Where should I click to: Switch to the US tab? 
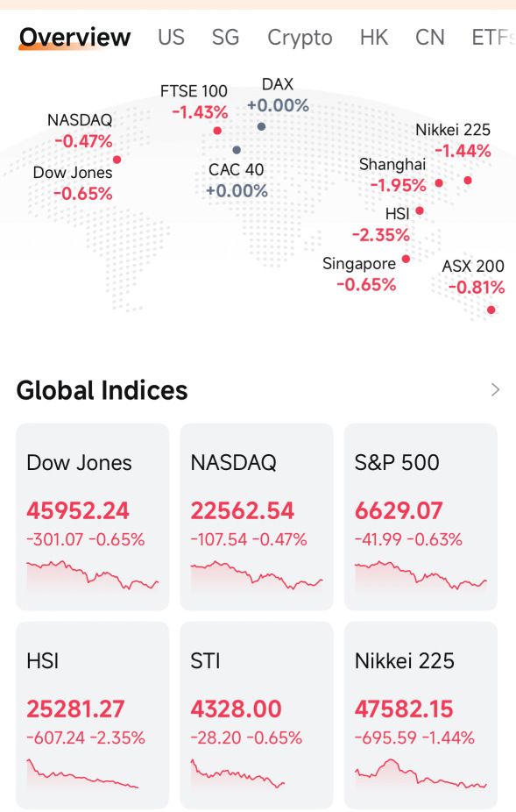click(172, 38)
